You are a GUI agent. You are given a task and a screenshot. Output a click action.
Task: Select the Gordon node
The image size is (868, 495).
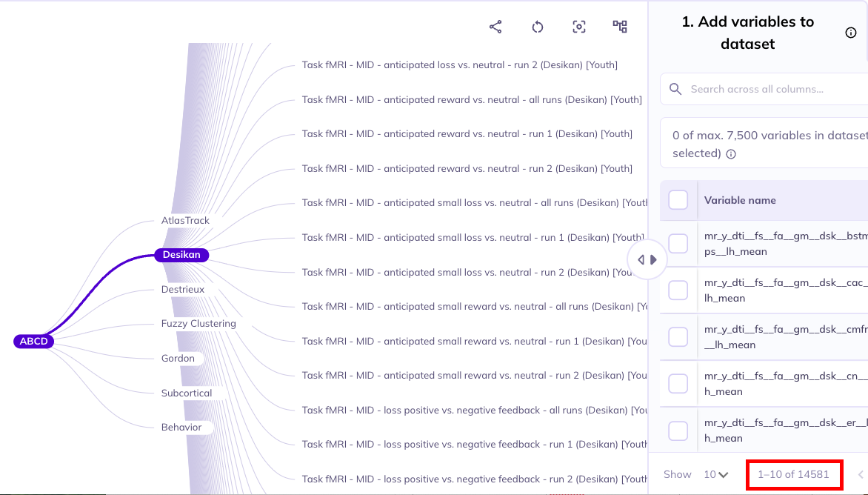(178, 358)
